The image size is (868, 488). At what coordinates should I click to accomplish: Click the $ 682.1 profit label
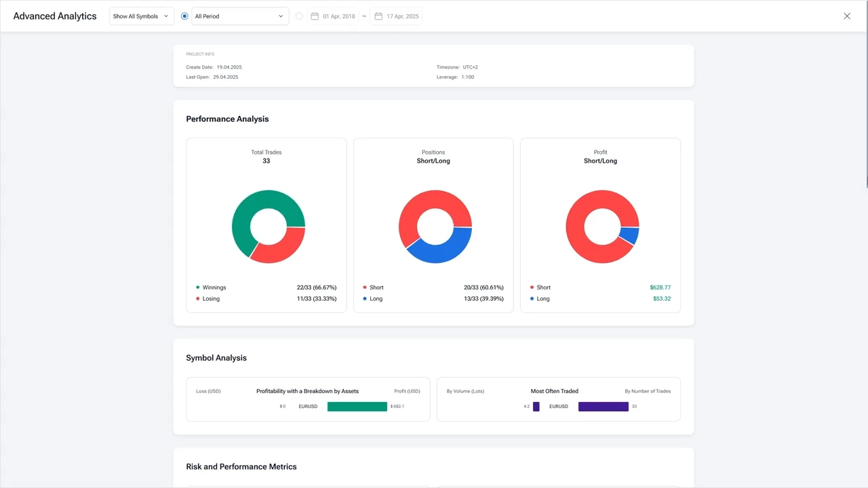(397, 407)
